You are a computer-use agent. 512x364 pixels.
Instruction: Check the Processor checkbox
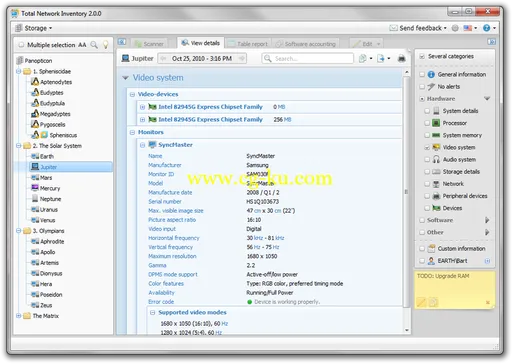427,123
